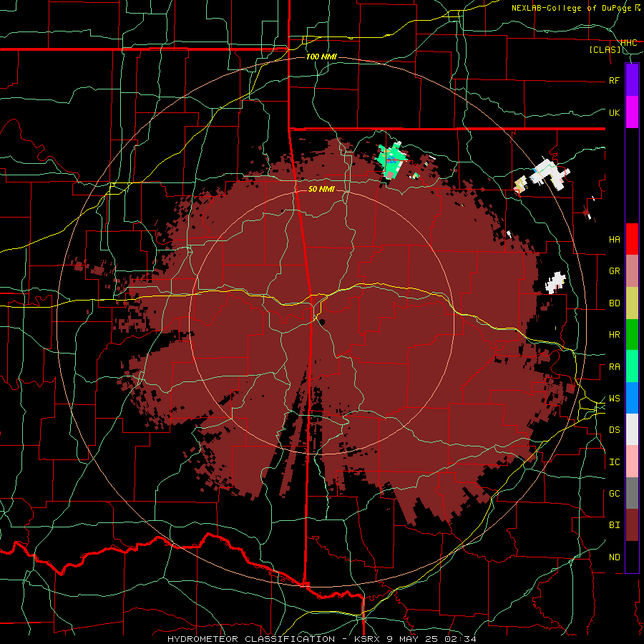
Task: Click the HA red legend swatch
Action: [632, 239]
